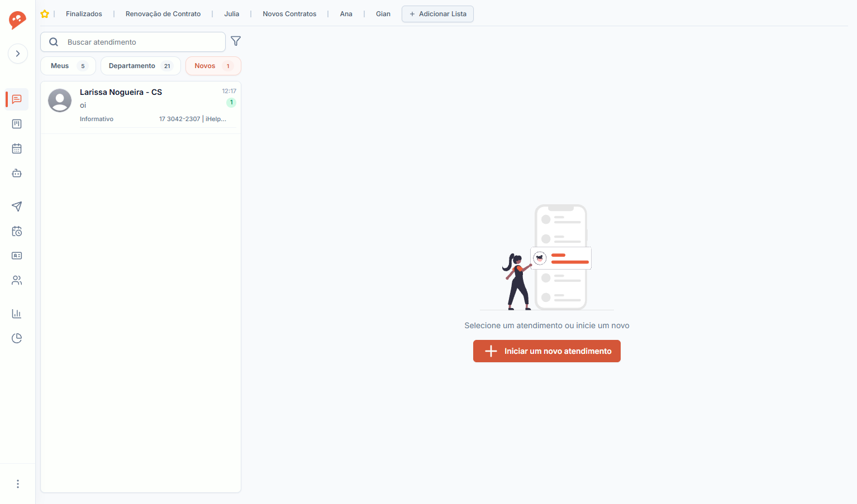Open the pie chart dashboard icon
Screen dimensions: 857x504
coord(17,338)
